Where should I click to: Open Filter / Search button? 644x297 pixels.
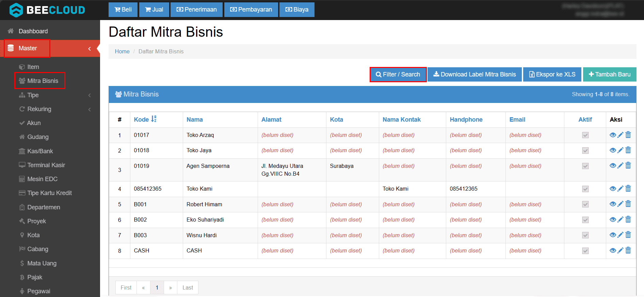pyautogui.click(x=398, y=74)
